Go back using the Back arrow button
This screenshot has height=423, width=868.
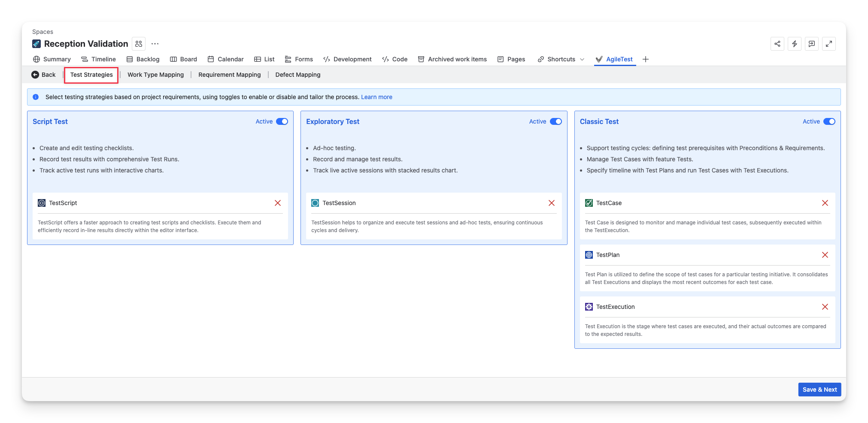click(x=44, y=75)
